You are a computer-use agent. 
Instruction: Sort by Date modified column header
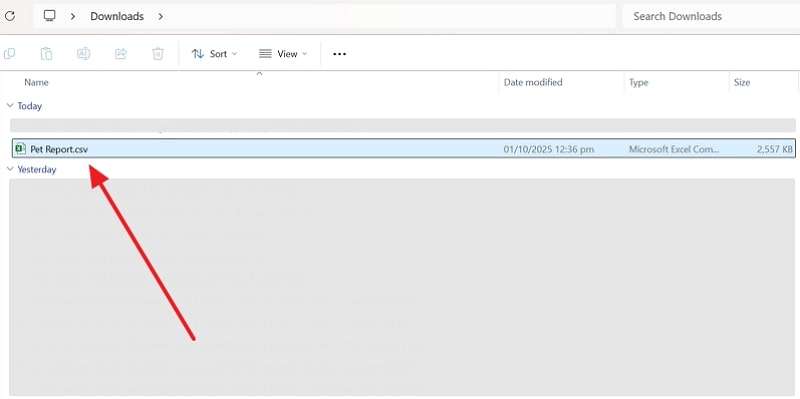533,82
